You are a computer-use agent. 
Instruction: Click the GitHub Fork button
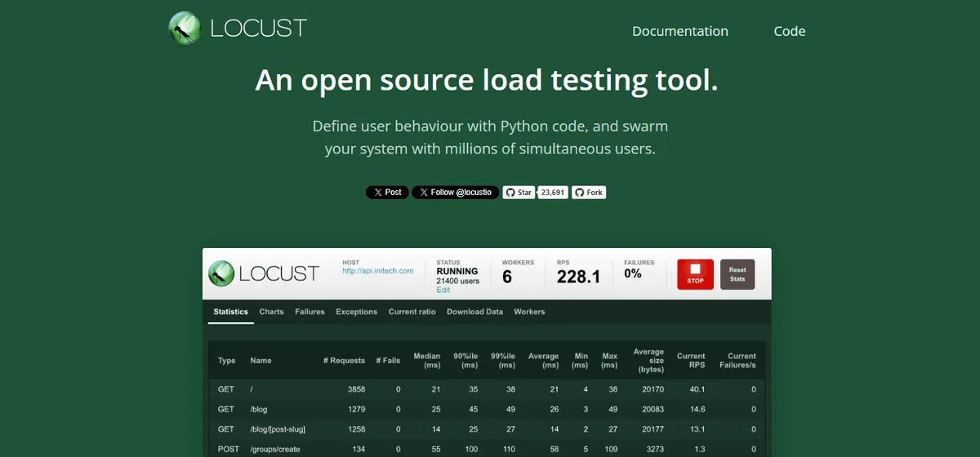tap(588, 193)
